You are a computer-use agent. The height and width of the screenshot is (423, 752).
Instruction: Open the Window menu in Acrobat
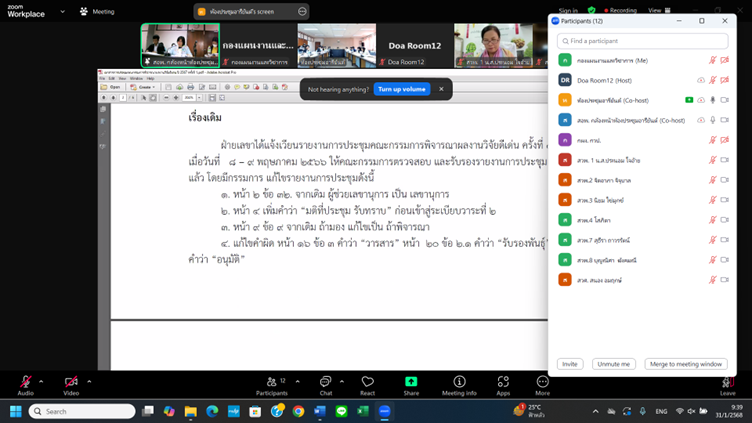click(x=136, y=78)
